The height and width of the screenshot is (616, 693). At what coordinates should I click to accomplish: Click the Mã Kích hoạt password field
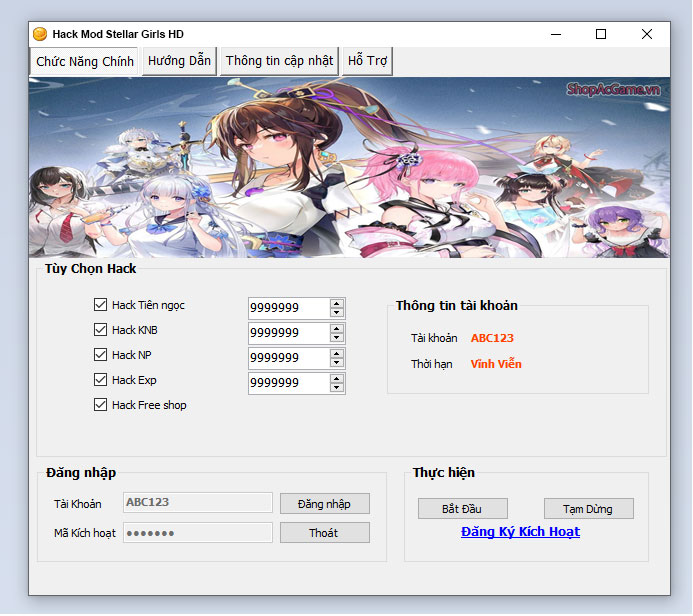click(x=197, y=533)
